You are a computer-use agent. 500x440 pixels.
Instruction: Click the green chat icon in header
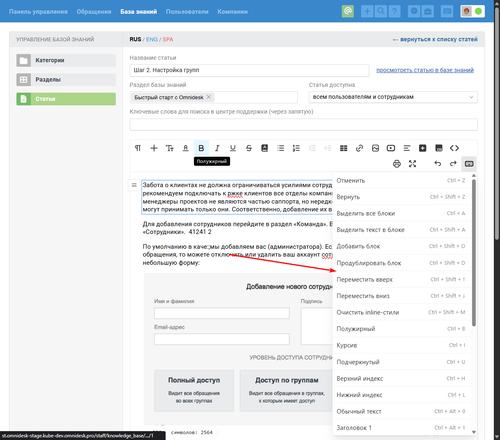348,11
